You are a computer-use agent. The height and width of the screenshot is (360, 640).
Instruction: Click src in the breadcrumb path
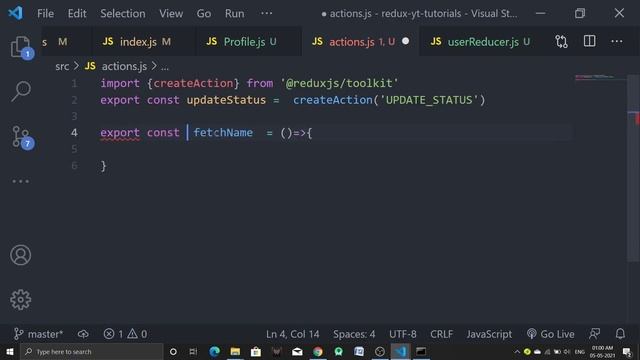point(62,66)
